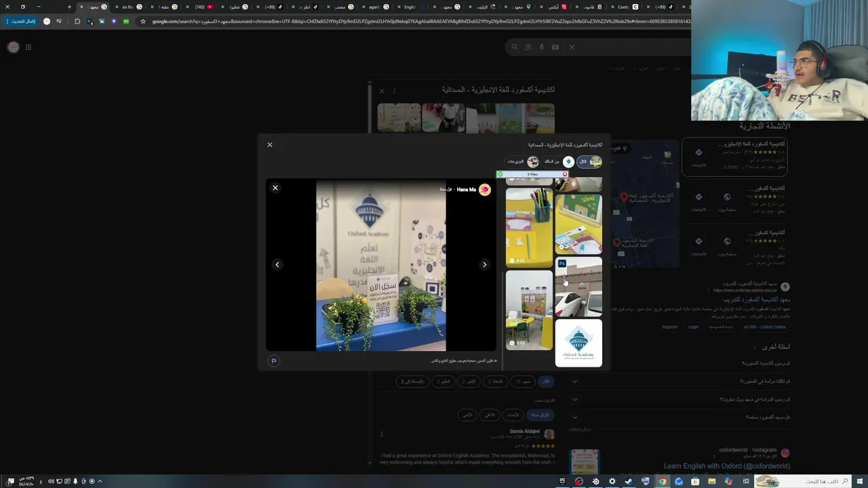Open the Oxford Academy logo thumbnail
868x488 pixels.
click(578, 344)
